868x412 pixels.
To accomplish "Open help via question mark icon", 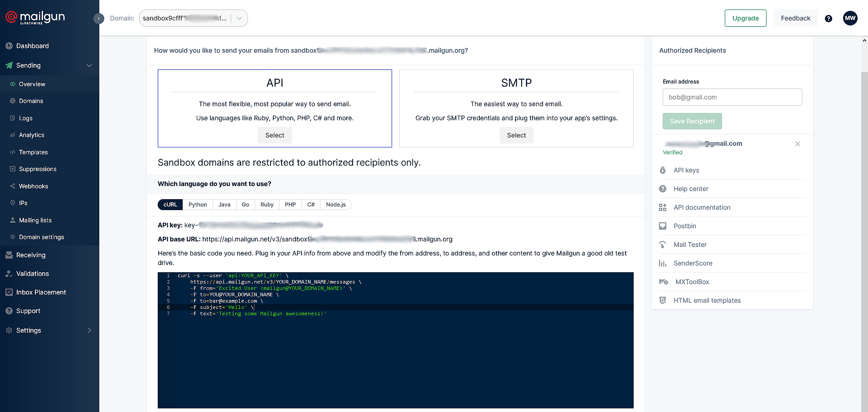I will coord(828,19).
